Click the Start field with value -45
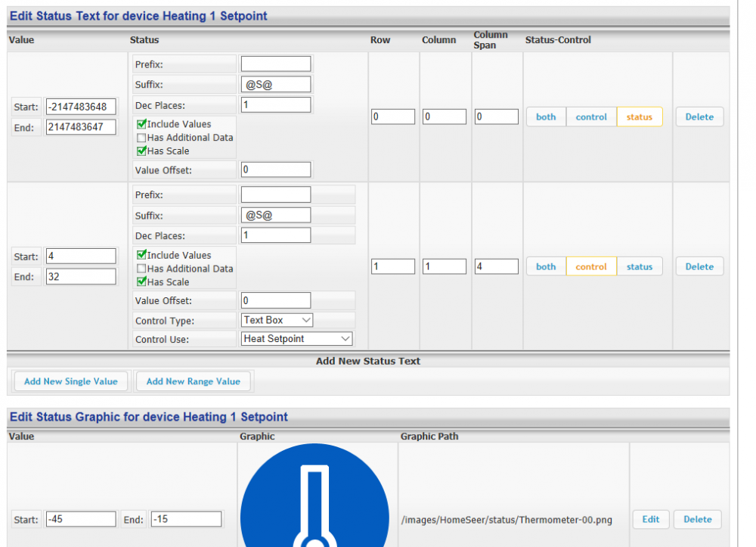Image resolution: width=756 pixels, height=547 pixels. point(80,520)
